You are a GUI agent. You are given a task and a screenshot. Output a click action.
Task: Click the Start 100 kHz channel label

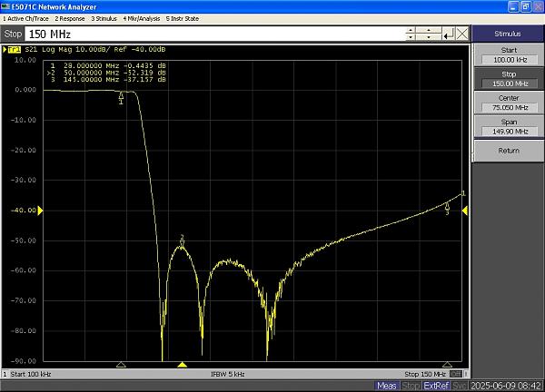click(x=31, y=374)
